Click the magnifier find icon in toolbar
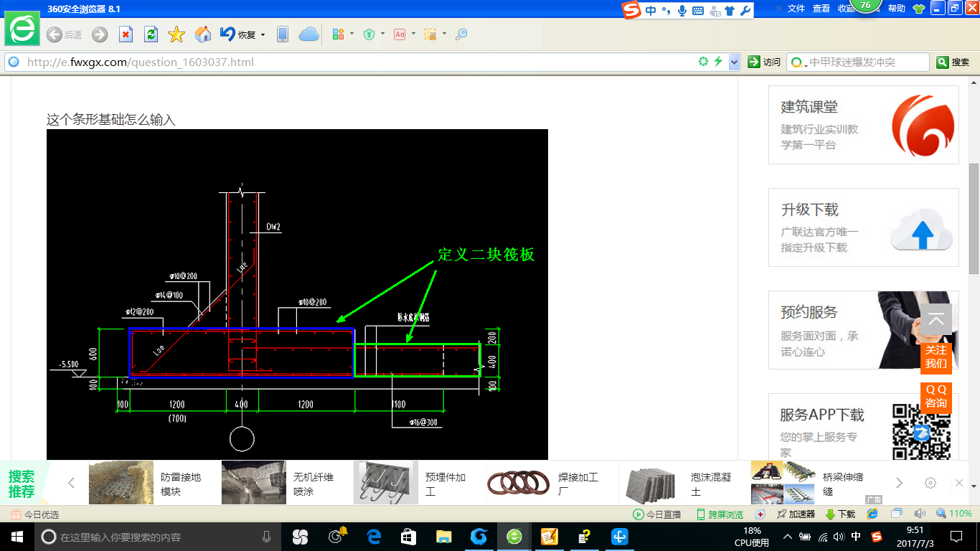The height and width of the screenshot is (551, 980). pos(461,34)
